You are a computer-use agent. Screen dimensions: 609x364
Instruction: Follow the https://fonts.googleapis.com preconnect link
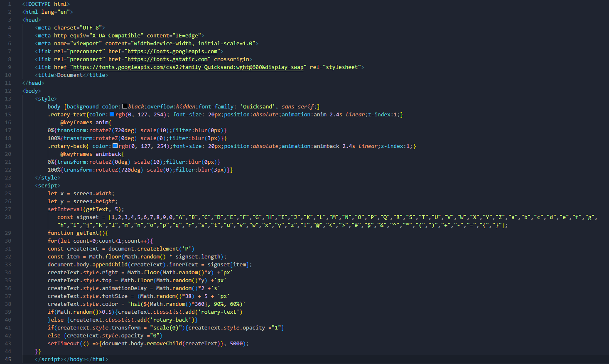[x=172, y=52]
